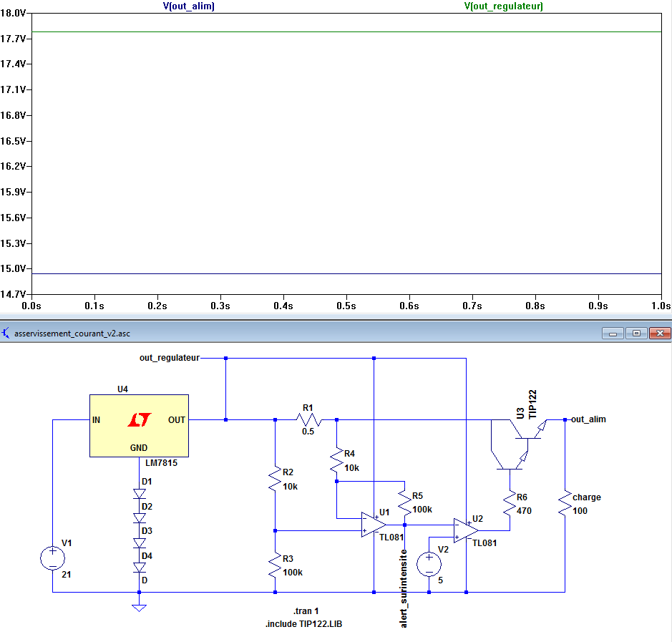Click the 18.0V vertical axis label

[14, 14]
